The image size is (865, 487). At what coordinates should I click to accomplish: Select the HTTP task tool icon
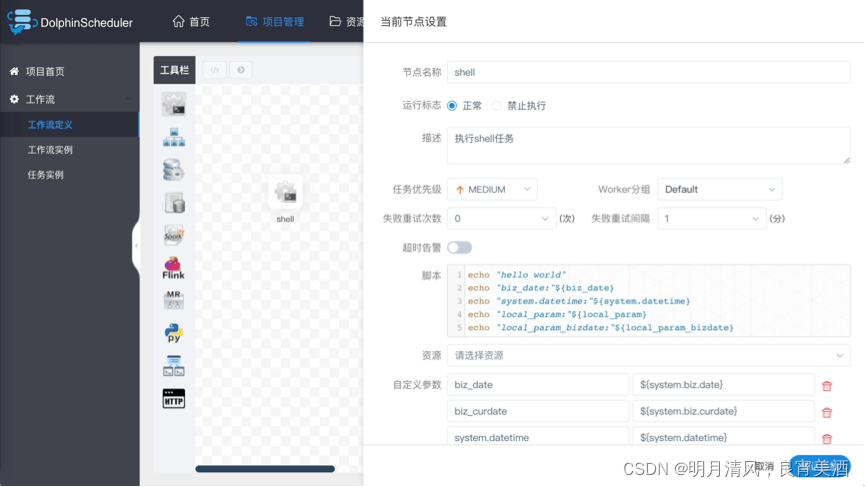(x=174, y=399)
